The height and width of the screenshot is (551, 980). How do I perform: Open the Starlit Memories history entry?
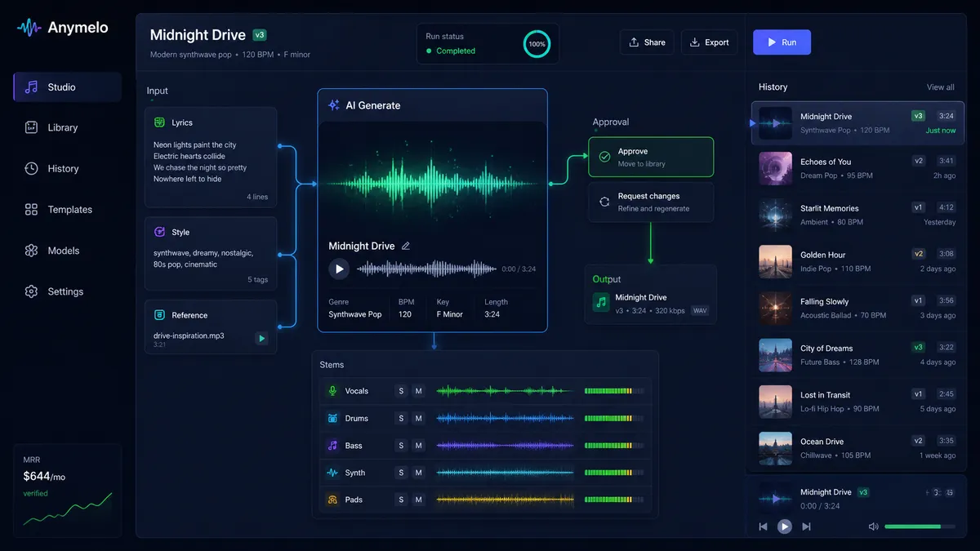[857, 216]
